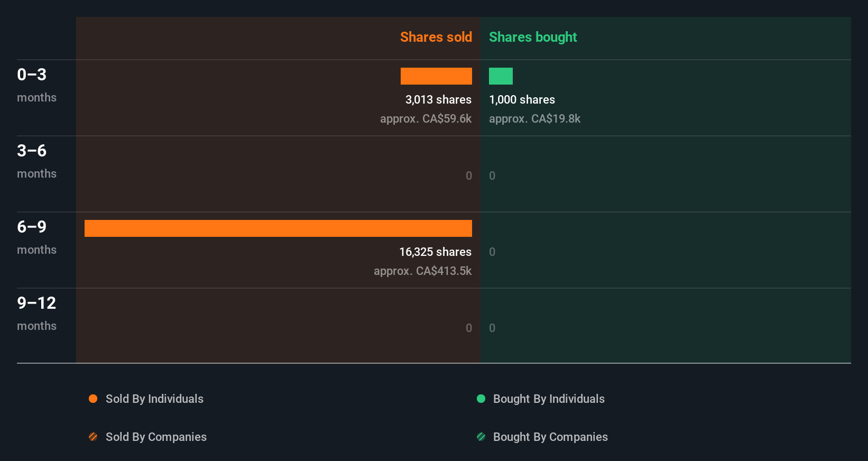Toggle the Sold By Companies legend label
This screenshot has height=461, width=868.
click(x=156, y=437)
